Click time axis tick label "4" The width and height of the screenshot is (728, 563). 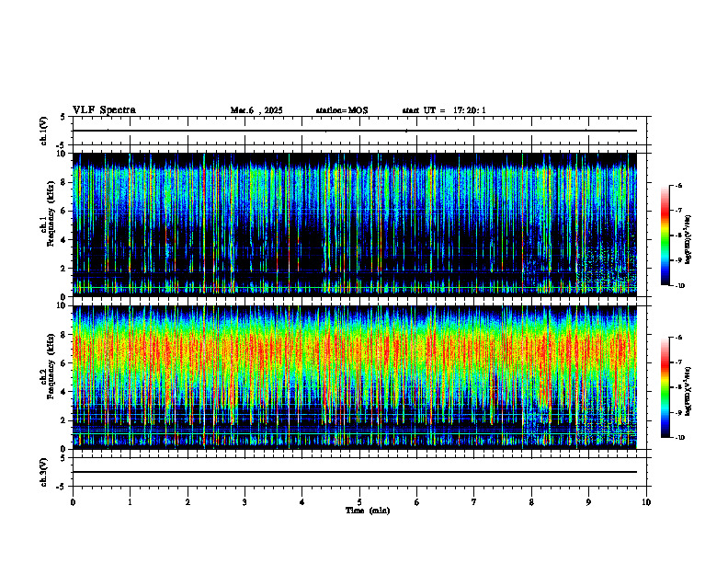302,502
